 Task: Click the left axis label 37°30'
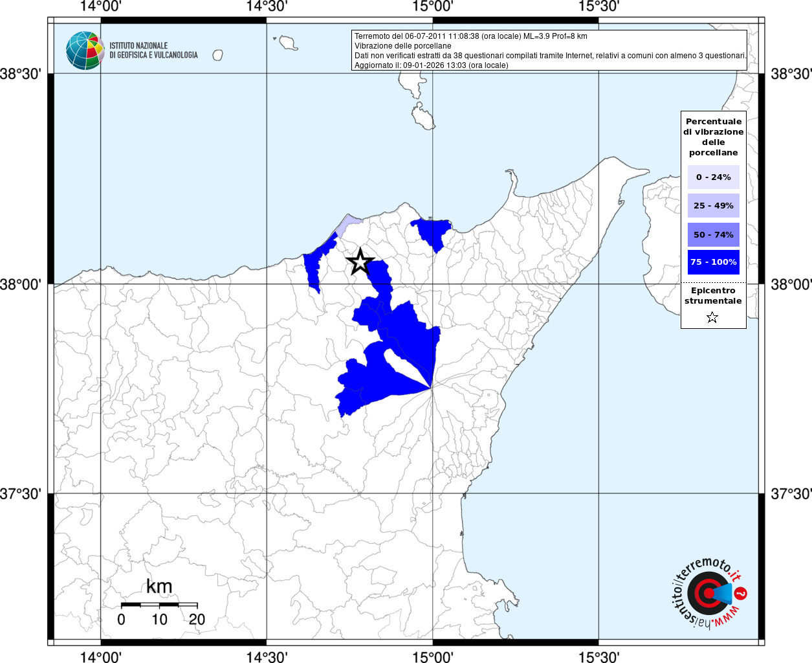21,494
